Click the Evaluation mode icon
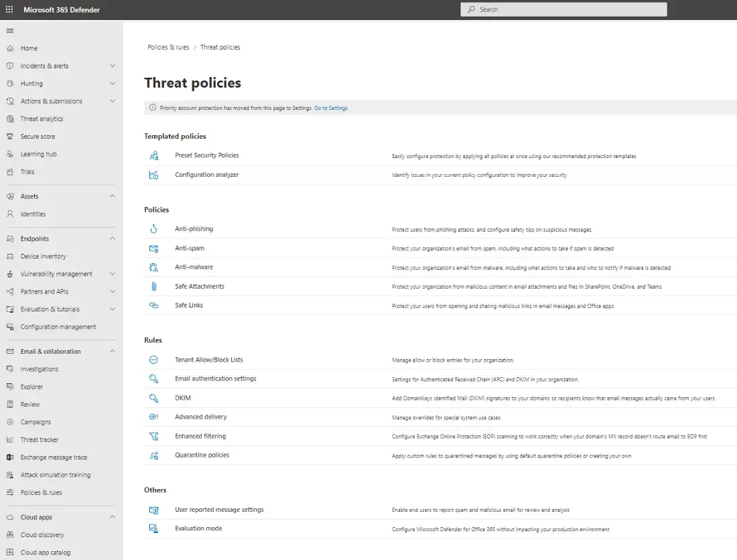The image size is (737, 560). [x=153, y=529]
